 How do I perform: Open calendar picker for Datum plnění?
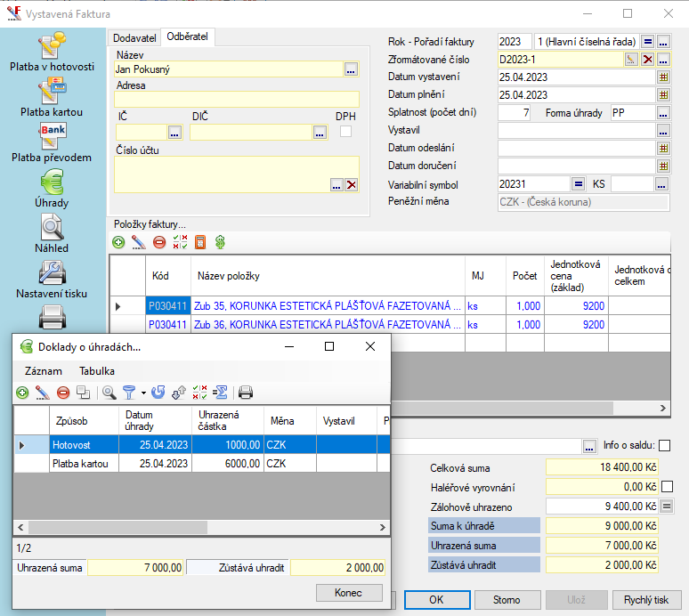(x=663, y=95)
